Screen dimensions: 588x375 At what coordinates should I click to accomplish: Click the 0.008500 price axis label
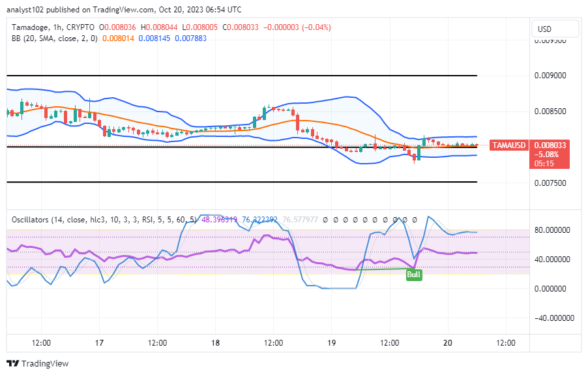(x=550, y=112)
